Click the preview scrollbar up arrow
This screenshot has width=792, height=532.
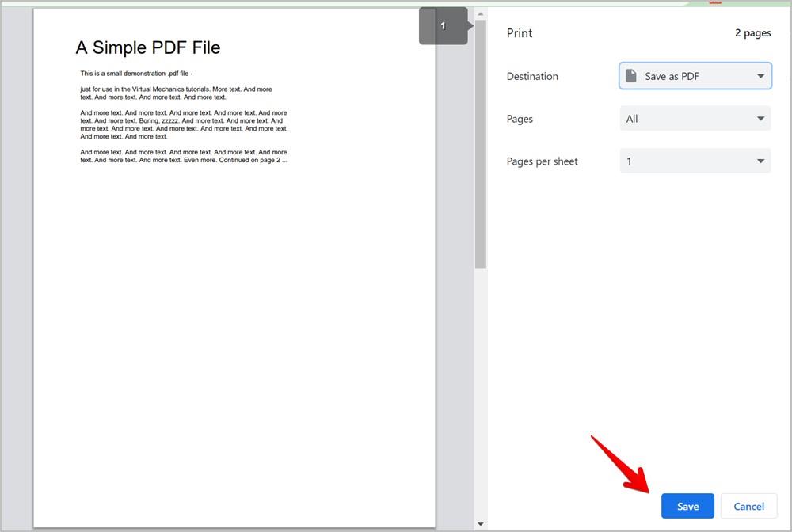click(481, 14)
